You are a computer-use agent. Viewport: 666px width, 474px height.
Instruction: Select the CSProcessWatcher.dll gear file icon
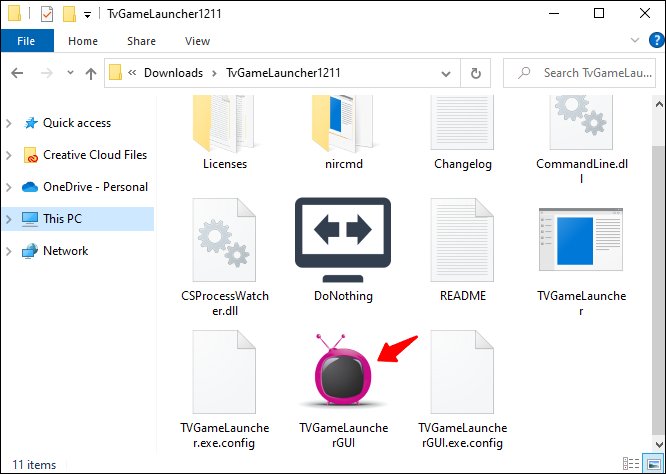[x=224, y=240]
